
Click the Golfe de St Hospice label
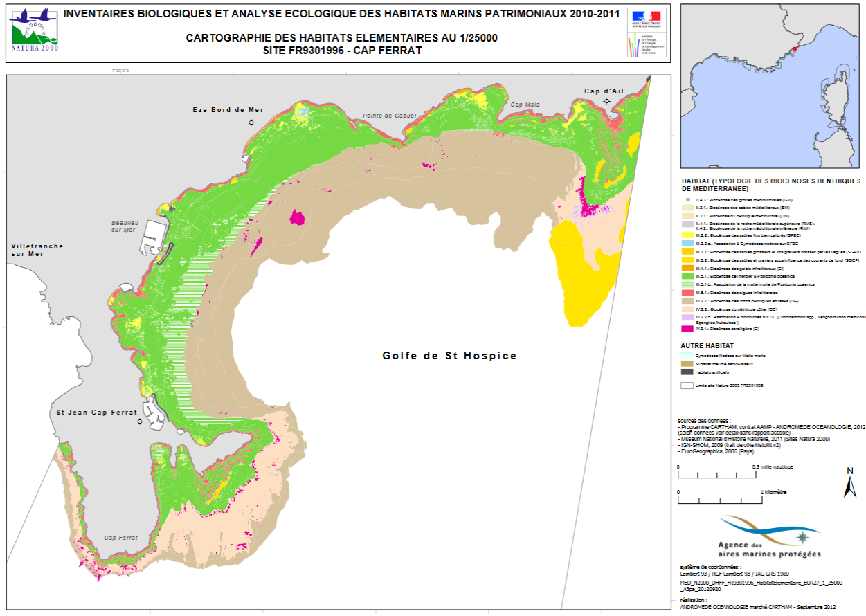(449, 356)
